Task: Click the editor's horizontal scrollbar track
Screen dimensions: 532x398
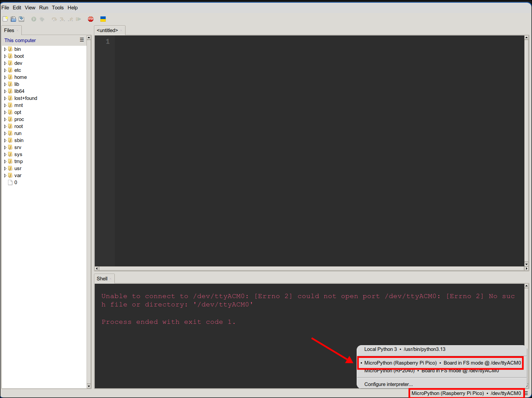Action: pos(311,268)
